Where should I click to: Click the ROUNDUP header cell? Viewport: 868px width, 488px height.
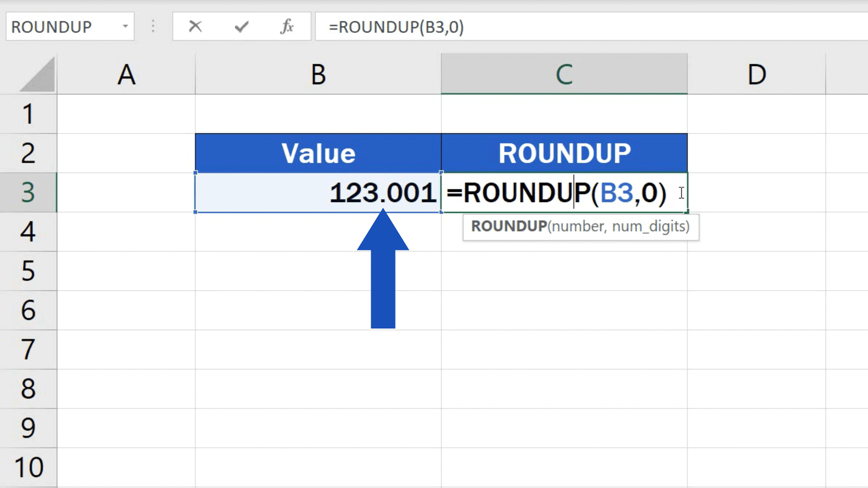(563, 153)
